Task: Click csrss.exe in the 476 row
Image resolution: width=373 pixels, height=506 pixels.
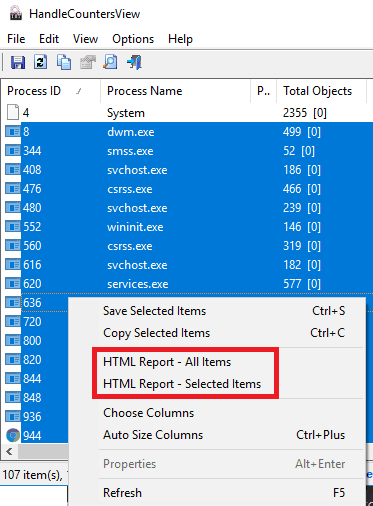Action: coord(130,189)
